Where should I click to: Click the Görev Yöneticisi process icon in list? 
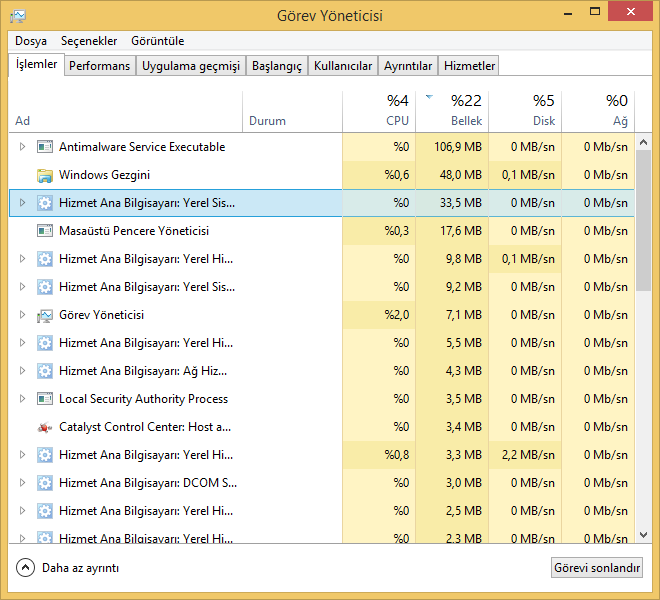tap(45, 315)
